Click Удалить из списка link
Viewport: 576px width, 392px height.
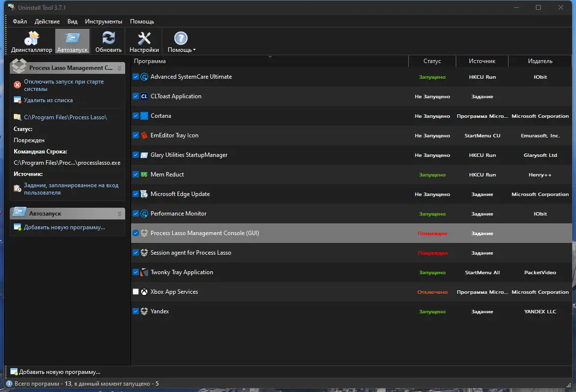click(48, 100)
